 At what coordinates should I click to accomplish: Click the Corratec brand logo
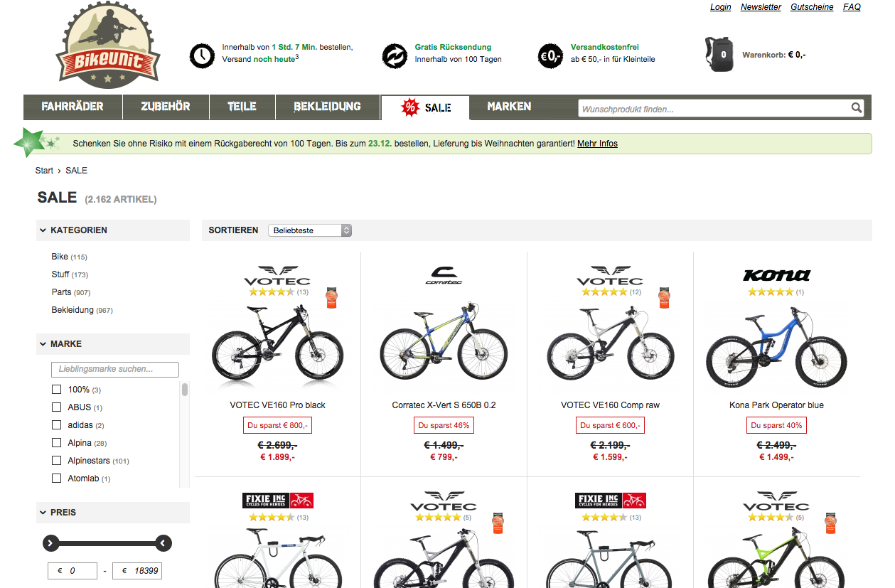444,275
